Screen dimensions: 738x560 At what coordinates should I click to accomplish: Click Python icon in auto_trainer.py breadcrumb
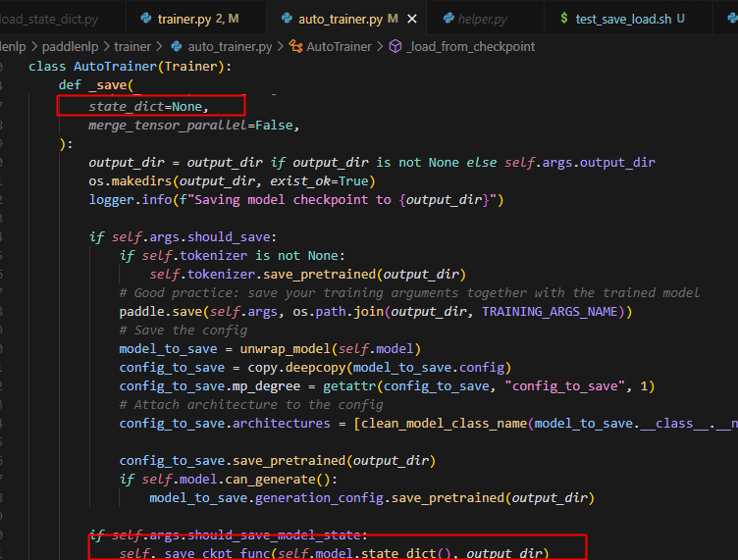(x=178, y=46)
